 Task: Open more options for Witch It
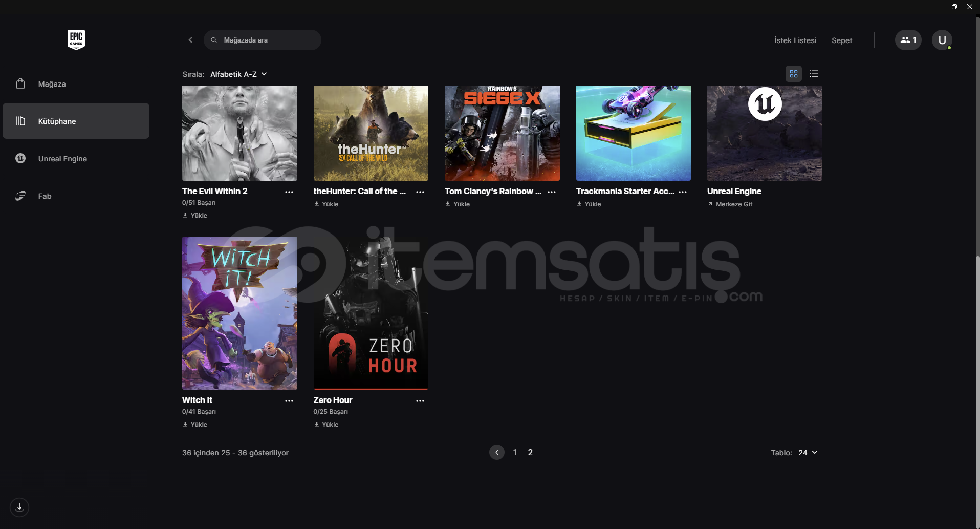[289, 401]
